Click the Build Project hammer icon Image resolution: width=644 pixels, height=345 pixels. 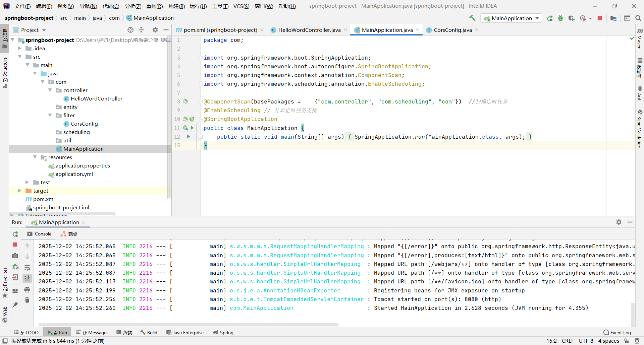[x=472, y=18]
